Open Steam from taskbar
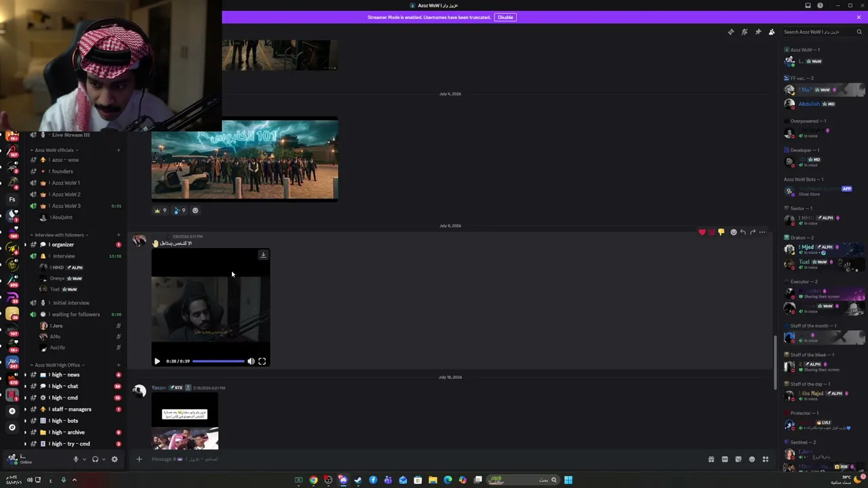The width and height of the screenshot is (868, 488). (358, 480)
